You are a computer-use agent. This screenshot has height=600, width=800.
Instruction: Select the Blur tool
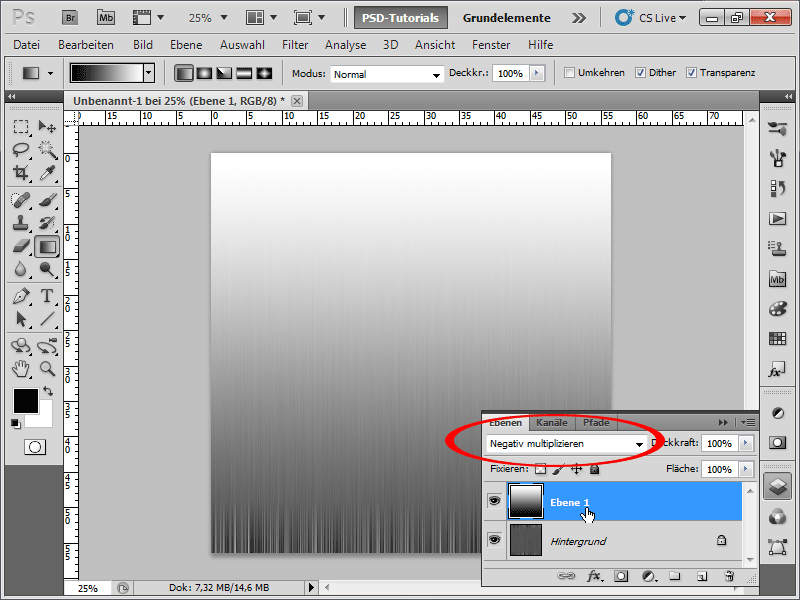point(21,269)
